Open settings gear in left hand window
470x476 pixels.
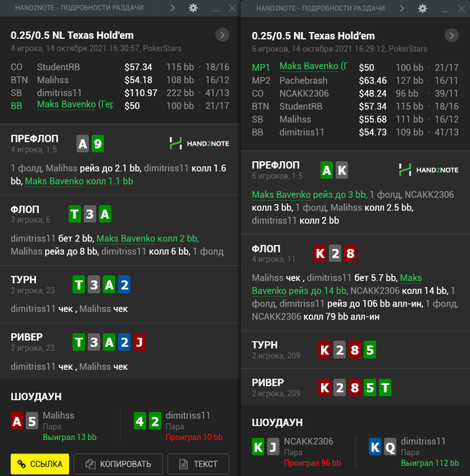[x=193, y=8]
